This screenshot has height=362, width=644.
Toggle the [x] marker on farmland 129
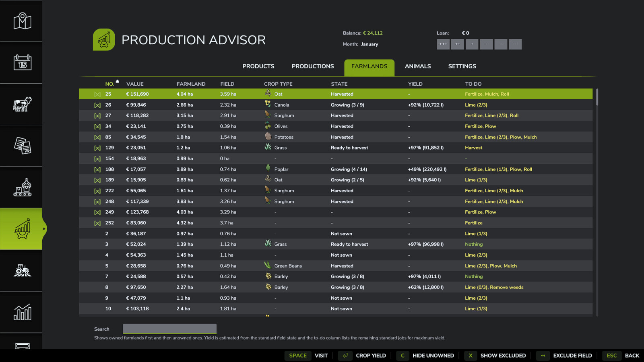coord(97,148)
